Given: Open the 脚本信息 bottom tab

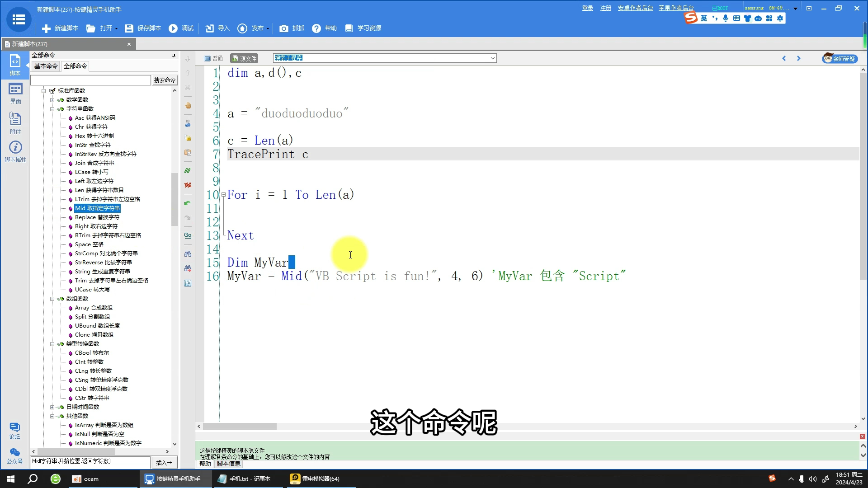Looking at the screenshot, I should click(229, 464).
